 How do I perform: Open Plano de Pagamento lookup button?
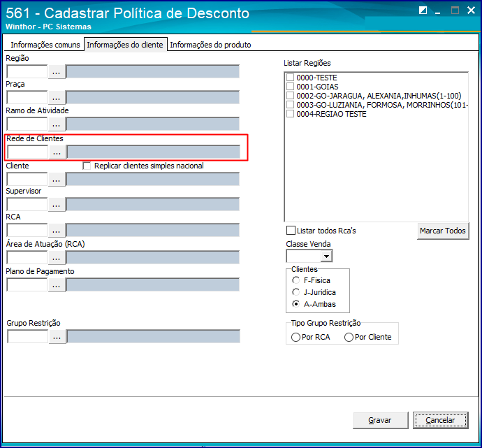click(x=57, y=284)
